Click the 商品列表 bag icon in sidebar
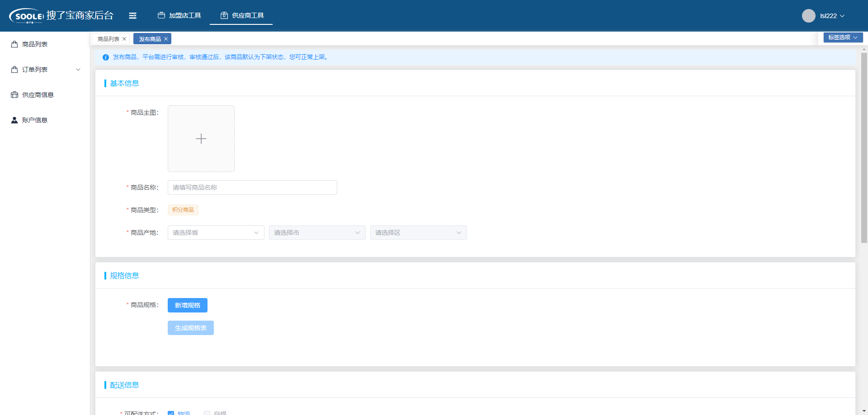 14,44
